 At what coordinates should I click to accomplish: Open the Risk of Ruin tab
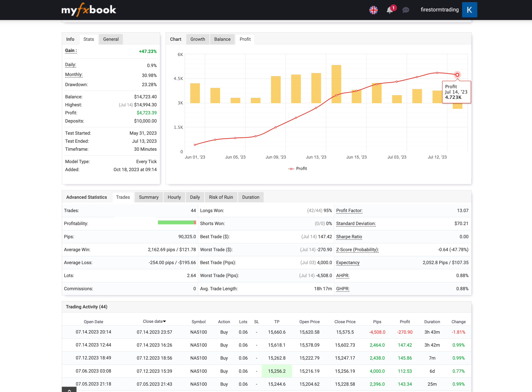(x=221, y=197)
